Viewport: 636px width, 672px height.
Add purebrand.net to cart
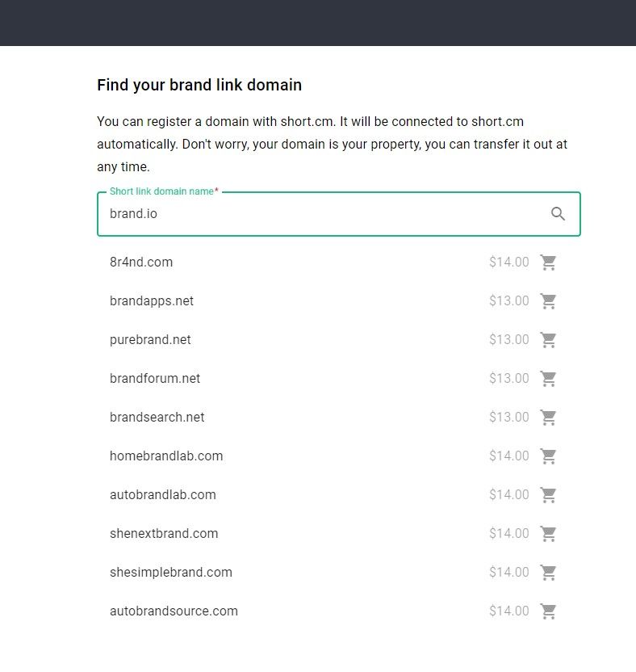[x=549, y=339]
